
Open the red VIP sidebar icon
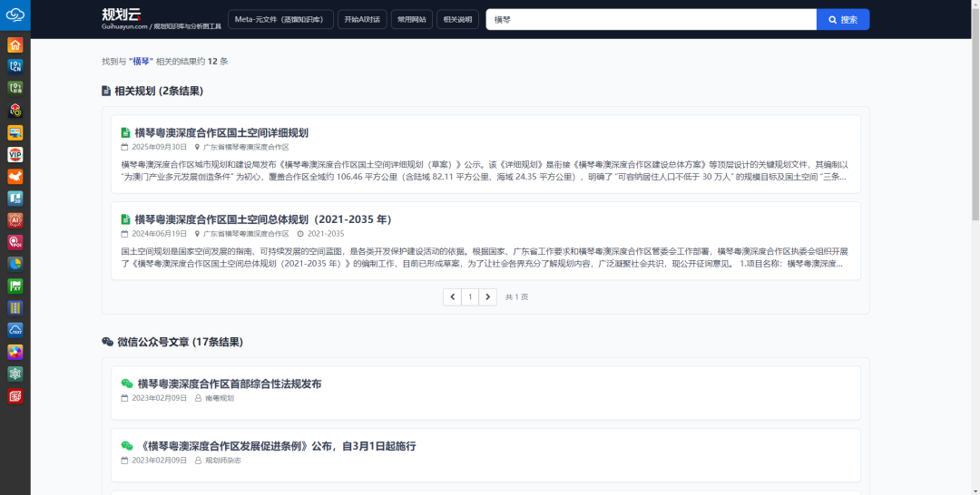(15, 154)
